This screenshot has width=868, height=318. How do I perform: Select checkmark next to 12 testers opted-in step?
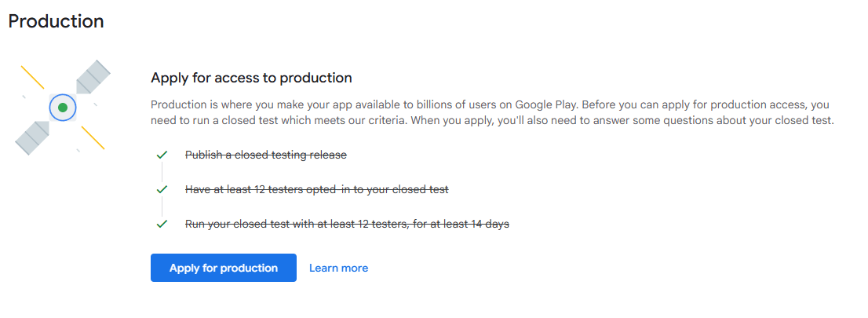tap(162, 189)
